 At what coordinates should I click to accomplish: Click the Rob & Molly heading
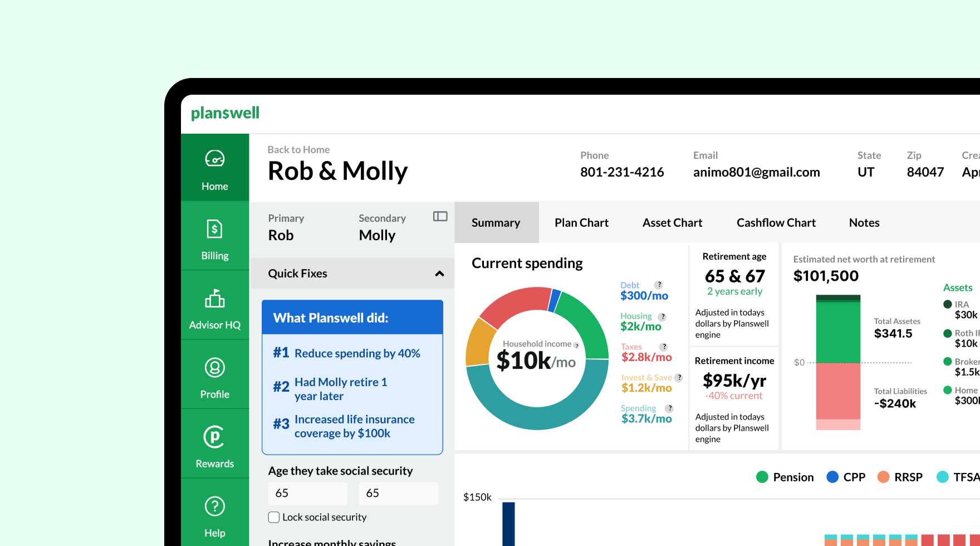point(338,171)
